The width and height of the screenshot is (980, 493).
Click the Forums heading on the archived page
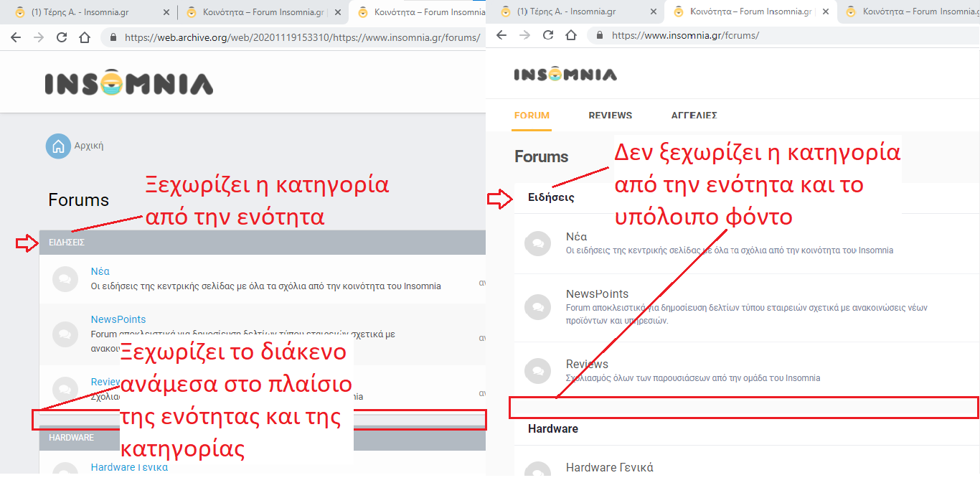pyautogui.click(x=79, y=200)
